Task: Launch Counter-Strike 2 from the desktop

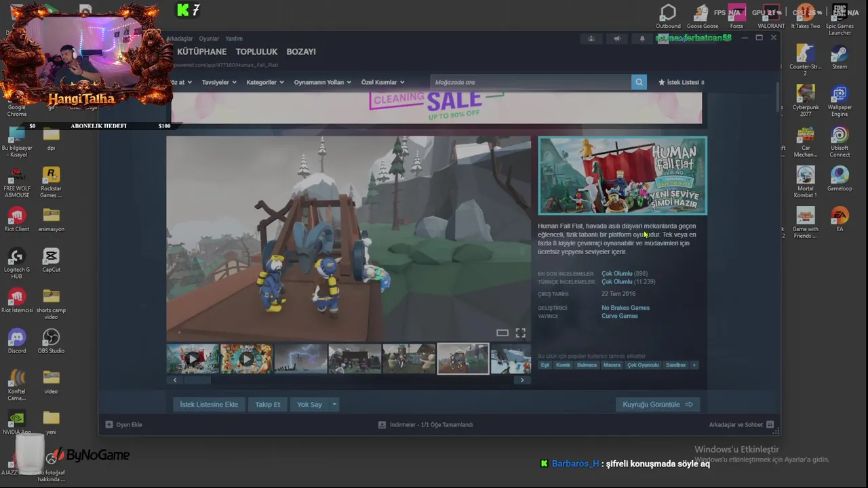Action: 806,60
